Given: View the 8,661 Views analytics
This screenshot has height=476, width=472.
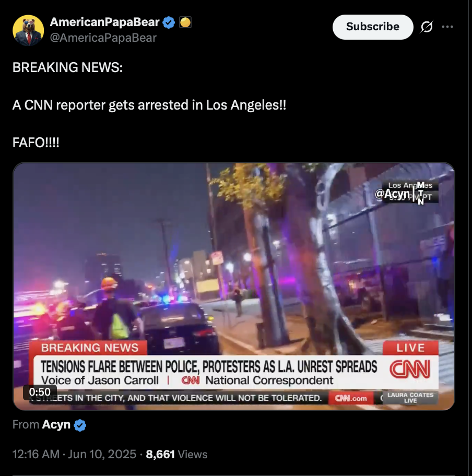Looking at the screenshot, I should tap(176, 455).
